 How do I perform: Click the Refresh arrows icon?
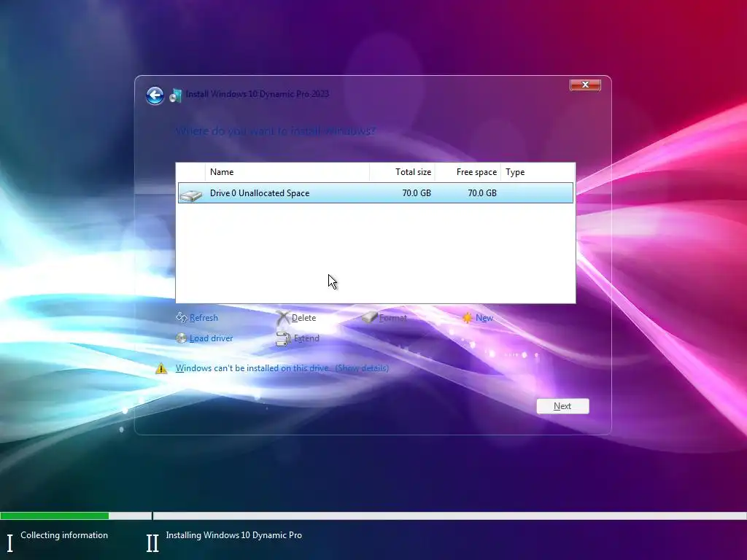(182, 318)
